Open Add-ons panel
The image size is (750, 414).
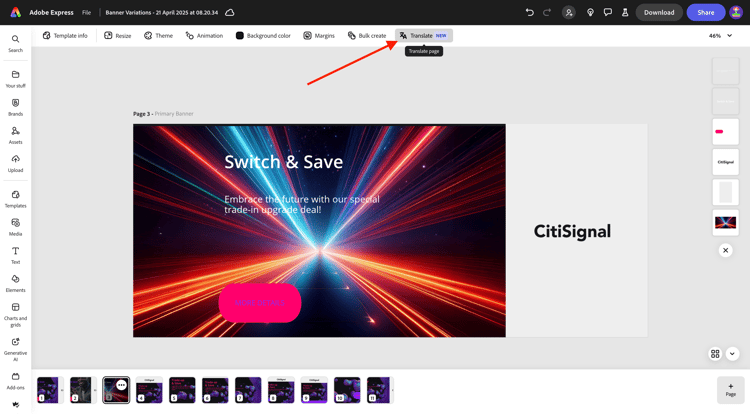(x=15, y=381)
